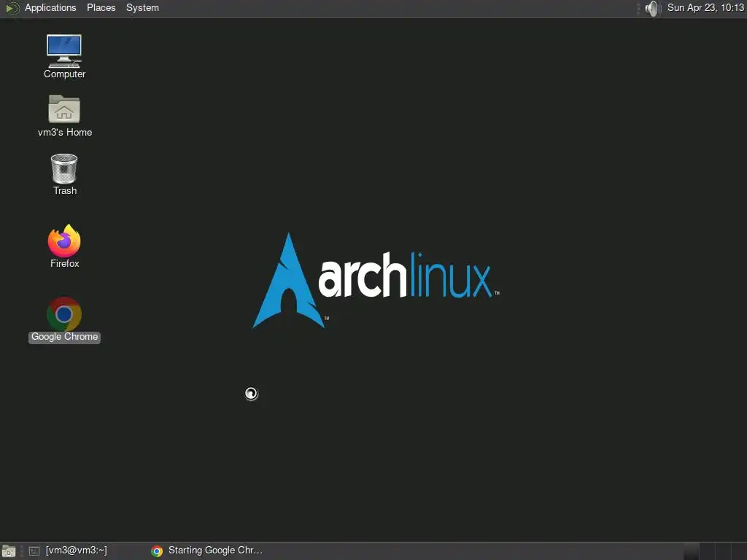
Task: Click the highlighted active workspace in the switcher
Action: pyautogui.click(x=691, y=551)
